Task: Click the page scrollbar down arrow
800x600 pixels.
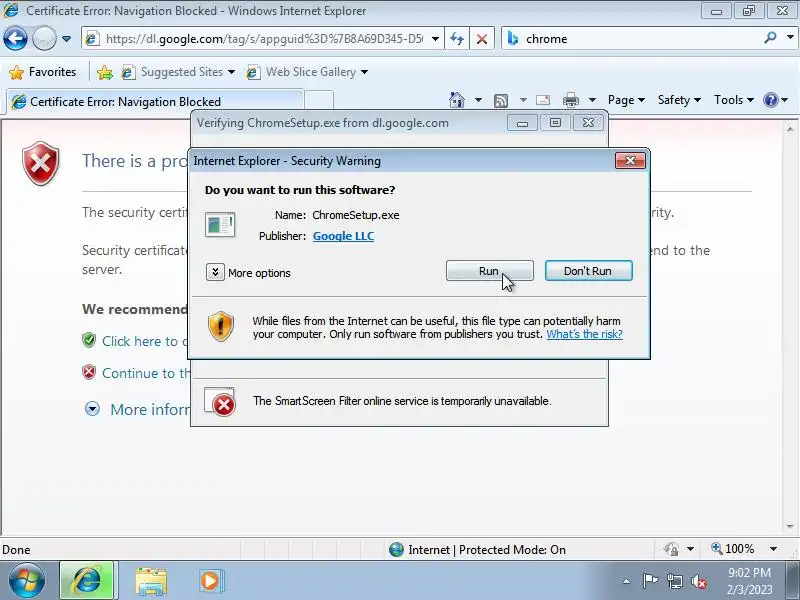Action: point(790,526)
